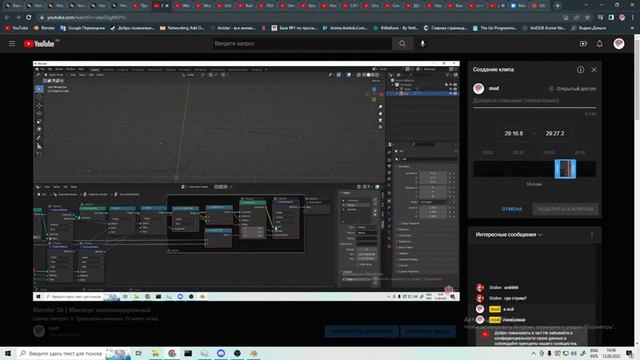Image resolution: width=640 pixels, height=360 pixels.
Task: Open the Chrome three-dot menu
Action: (633, 18)
